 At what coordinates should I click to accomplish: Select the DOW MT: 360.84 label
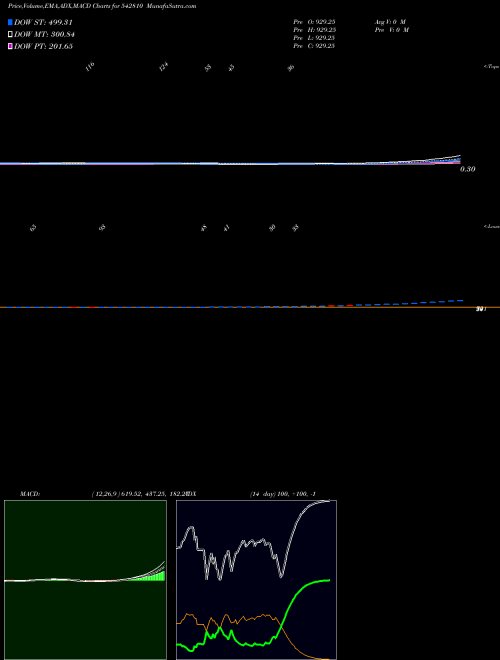click(x=44, y=34)
